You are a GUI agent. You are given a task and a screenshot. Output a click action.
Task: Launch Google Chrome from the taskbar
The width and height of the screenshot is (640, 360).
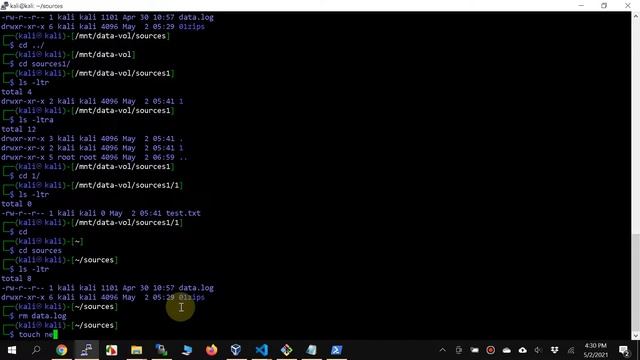(62, 350)
